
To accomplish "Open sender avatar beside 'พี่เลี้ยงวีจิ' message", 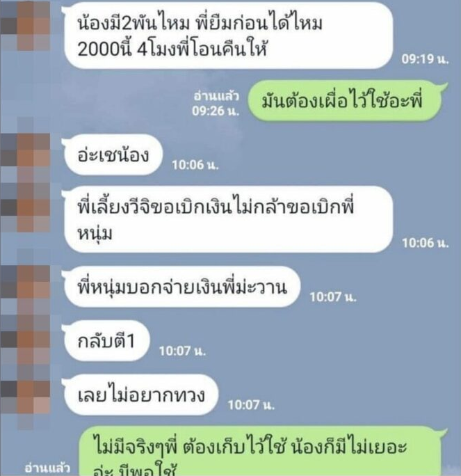I will 25,208.
